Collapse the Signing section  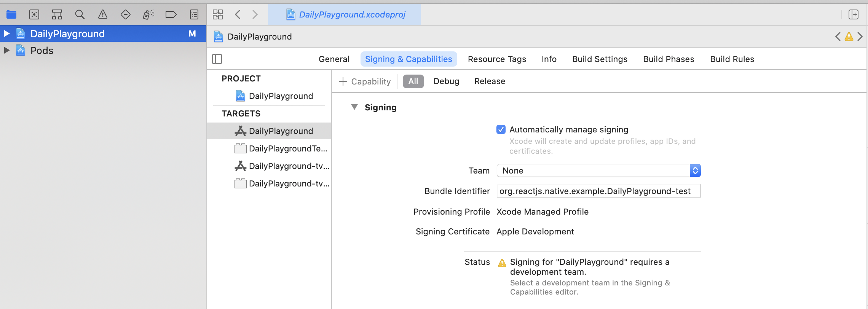[354, 107]
